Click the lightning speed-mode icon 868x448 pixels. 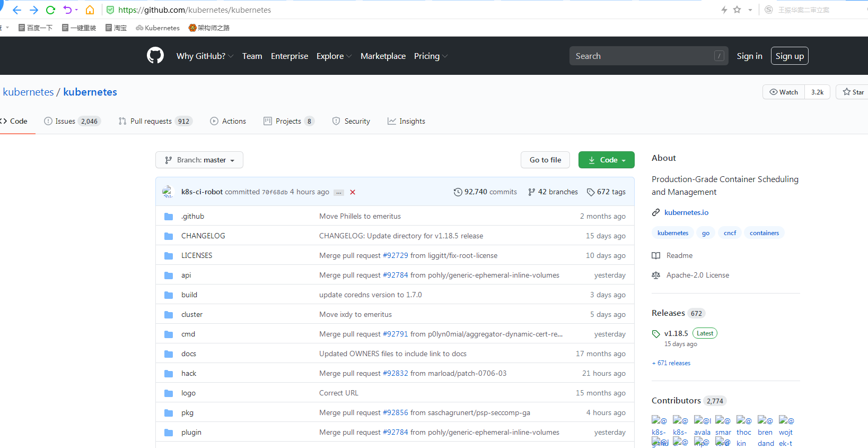click(724, 10)
